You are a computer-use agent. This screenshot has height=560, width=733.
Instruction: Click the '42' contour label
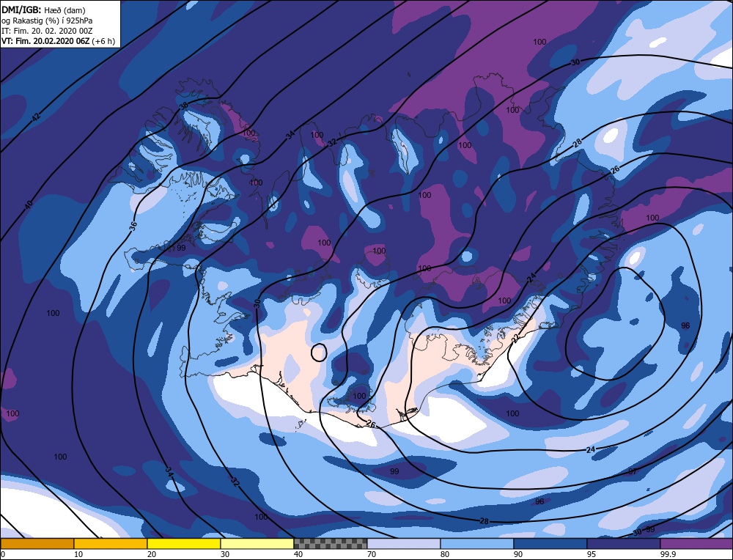pyautogui.click(x=37, y=117)
